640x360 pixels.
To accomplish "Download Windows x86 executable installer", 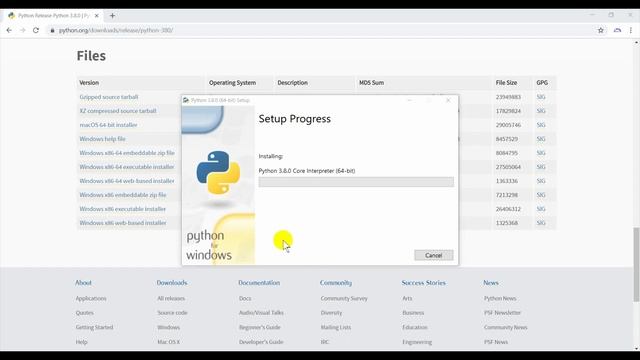I will click(x=122, y=209).
